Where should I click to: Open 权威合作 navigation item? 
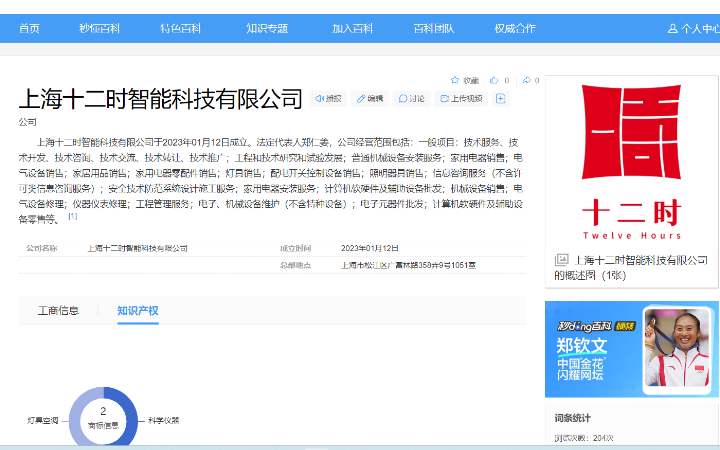coord(514,29)
